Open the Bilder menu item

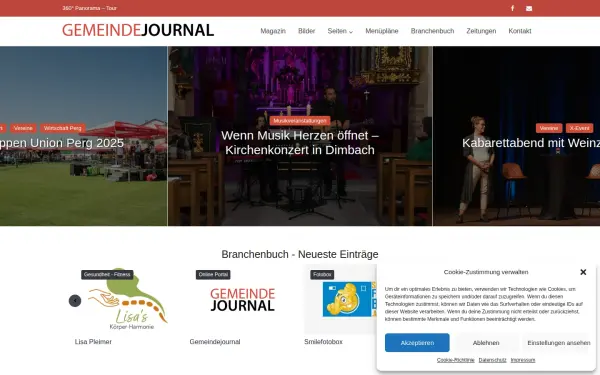pyautogui.click(x=307, y=31)
